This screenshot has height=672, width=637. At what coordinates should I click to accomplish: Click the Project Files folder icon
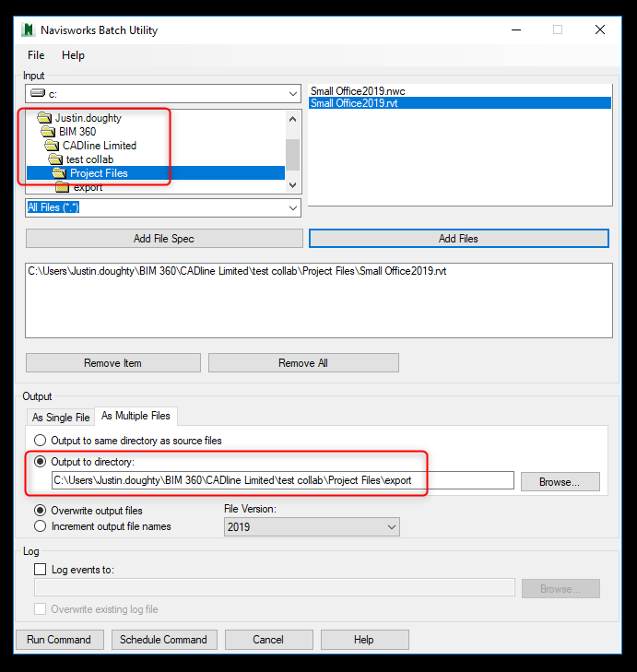coord(59,173)
